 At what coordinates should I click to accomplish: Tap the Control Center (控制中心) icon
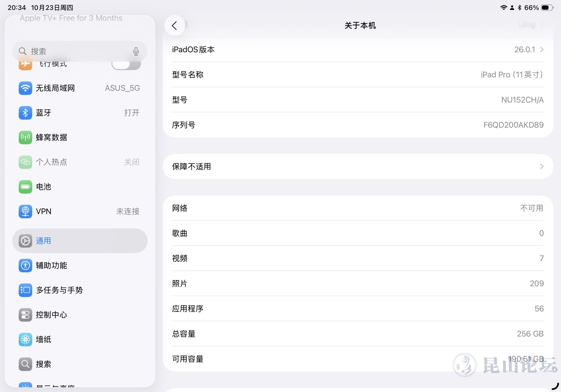pos(25,315)
